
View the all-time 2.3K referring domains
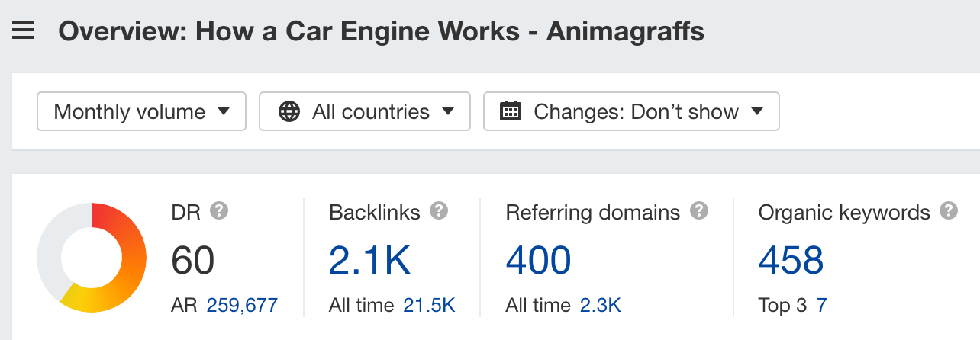[x=600, y=306]
